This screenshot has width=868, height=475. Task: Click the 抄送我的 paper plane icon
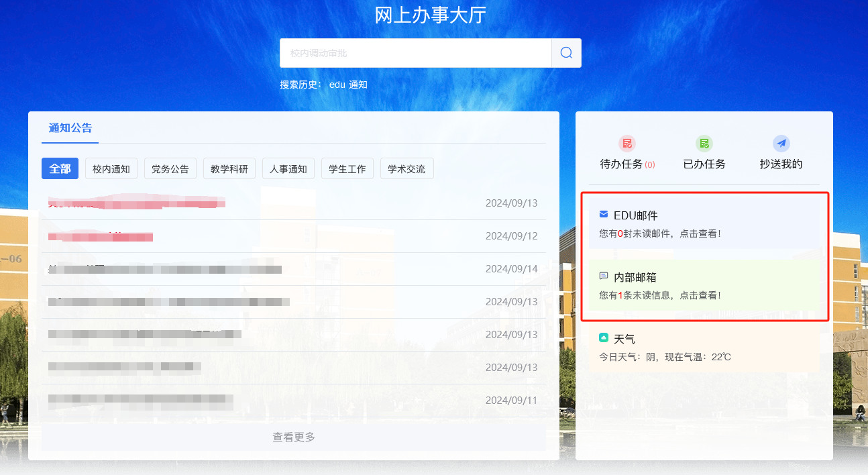tap(781, 144)
